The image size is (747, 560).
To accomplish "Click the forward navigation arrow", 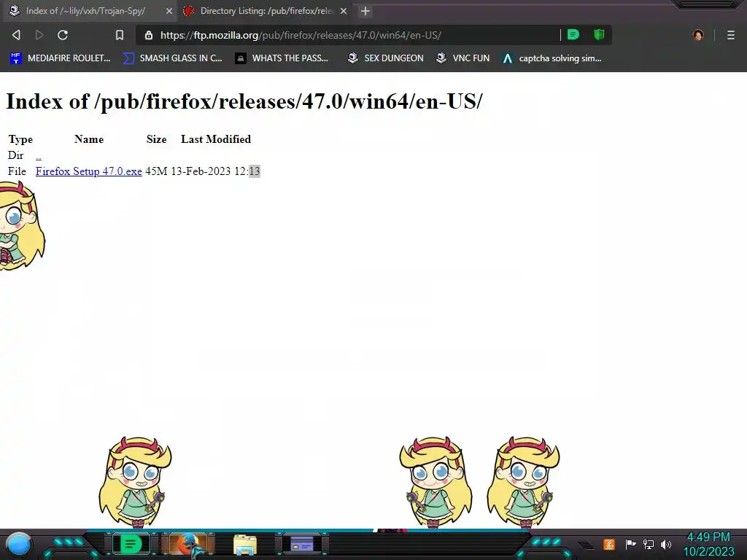I will [x=39, y=35].
